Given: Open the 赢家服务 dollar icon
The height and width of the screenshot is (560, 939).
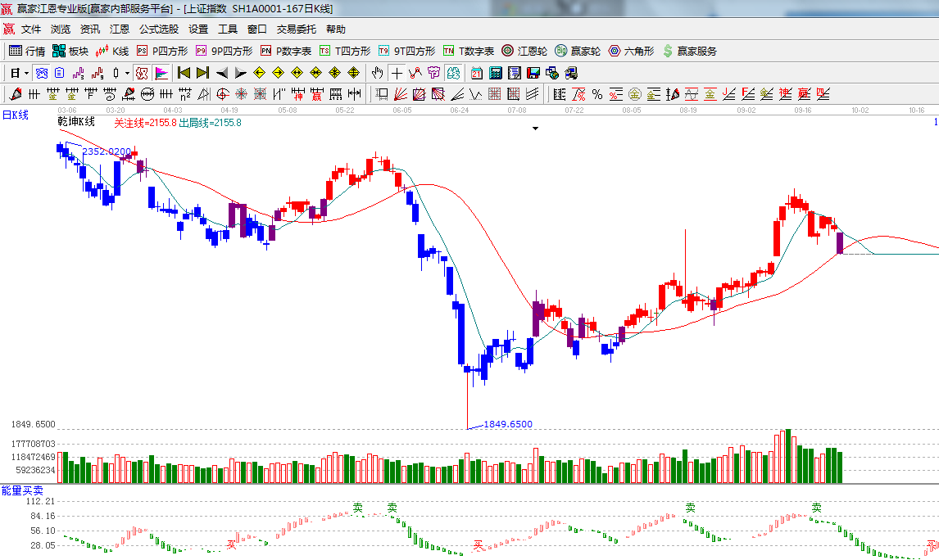Looking at the screenshot, I should pos(690,51).
